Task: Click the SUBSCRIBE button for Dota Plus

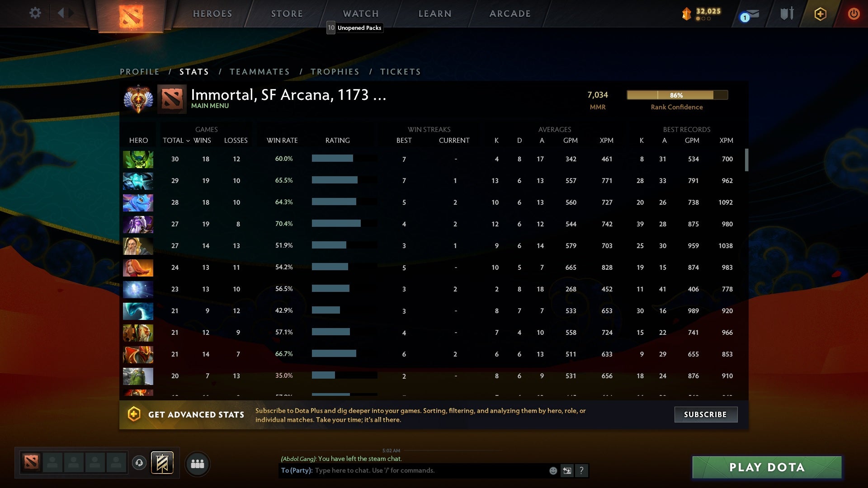Action: (705, 414)
